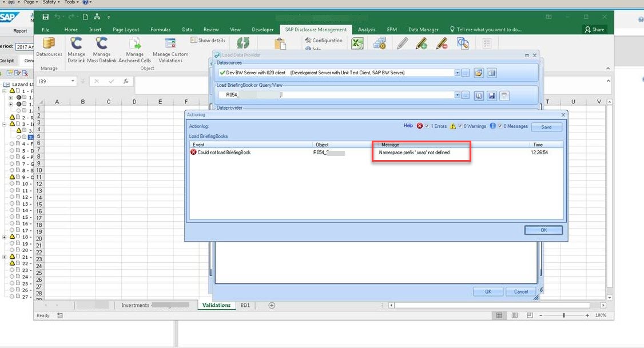This screenshot has height=348, width=644.
Task: Click the zoom out minus button
Action: coord(541,315)
